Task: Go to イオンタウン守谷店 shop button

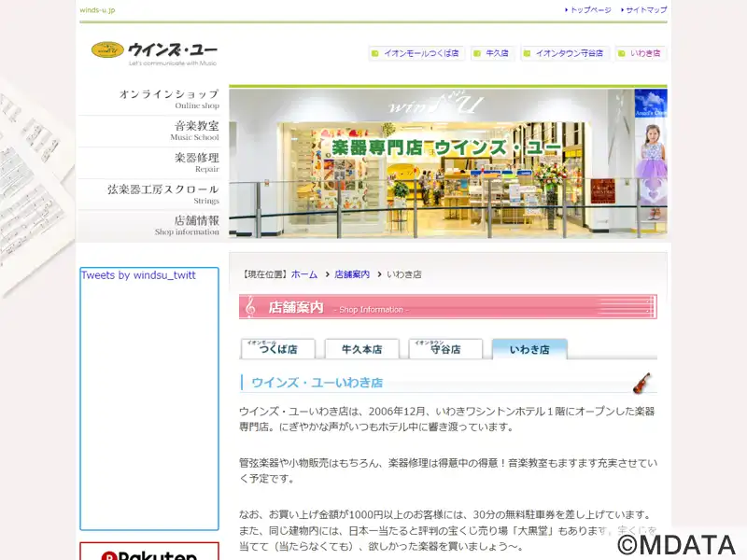Action: tap(565, 53)
